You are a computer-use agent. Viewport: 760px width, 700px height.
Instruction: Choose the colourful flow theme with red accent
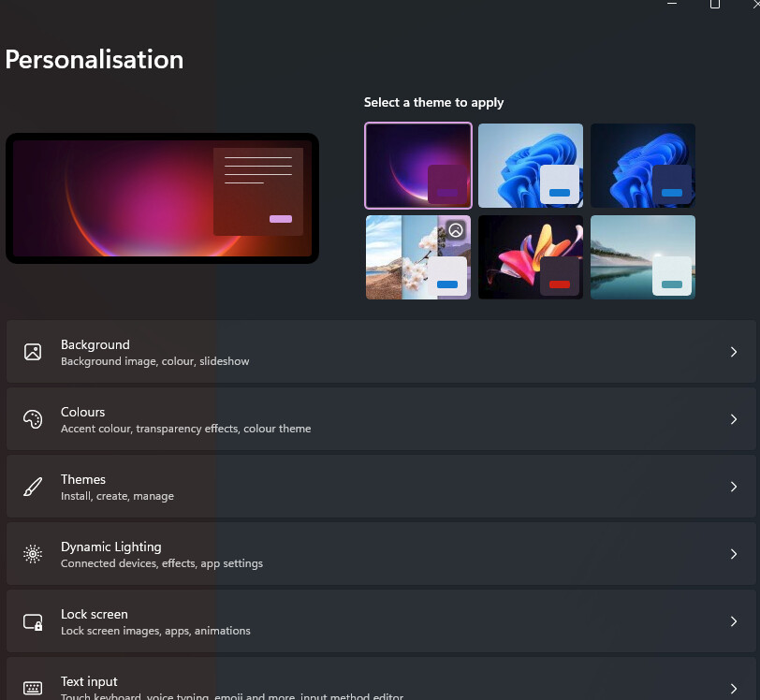(x=530, y=256)
